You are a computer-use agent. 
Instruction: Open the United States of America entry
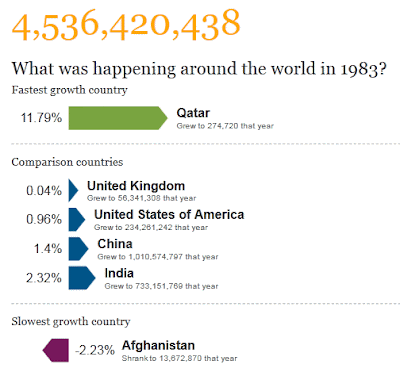click(169, 214)
